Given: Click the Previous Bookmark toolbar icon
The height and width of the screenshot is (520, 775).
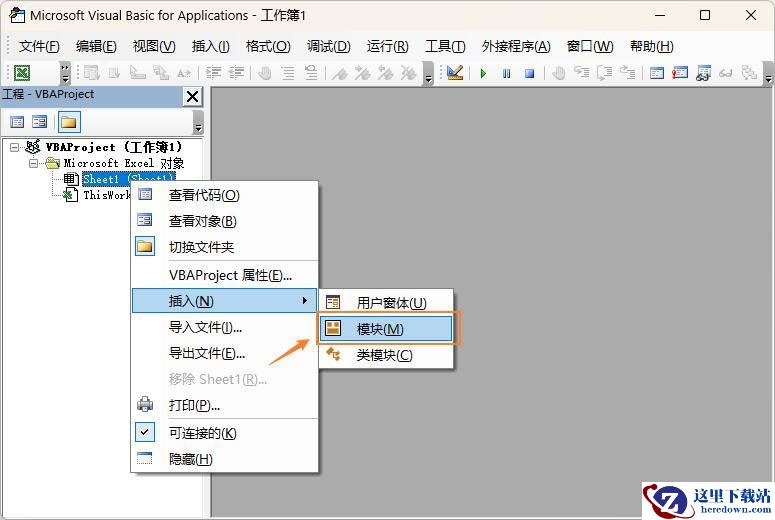Looking at the screenshot, I should [386, 73].
